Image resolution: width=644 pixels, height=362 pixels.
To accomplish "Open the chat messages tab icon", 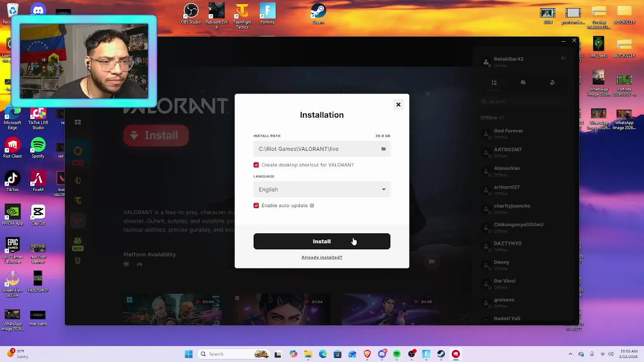I will pyautogui.click(x=523, y=82).
